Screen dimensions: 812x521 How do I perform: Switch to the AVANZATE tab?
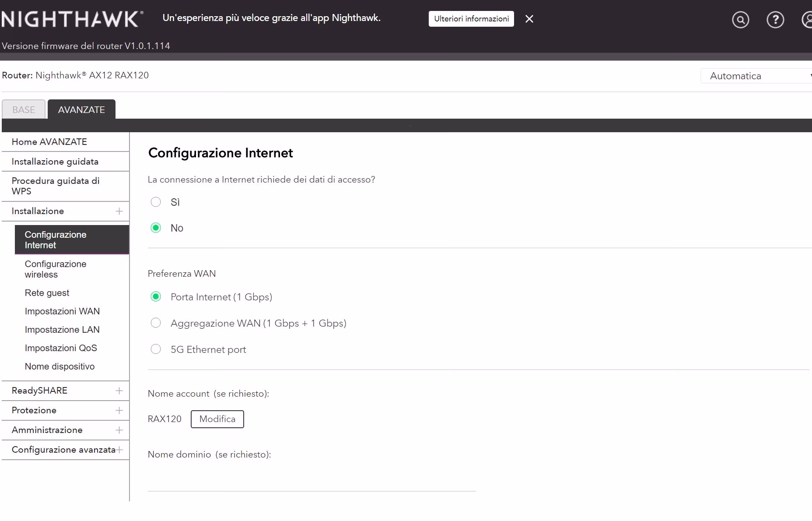(81, 109)
